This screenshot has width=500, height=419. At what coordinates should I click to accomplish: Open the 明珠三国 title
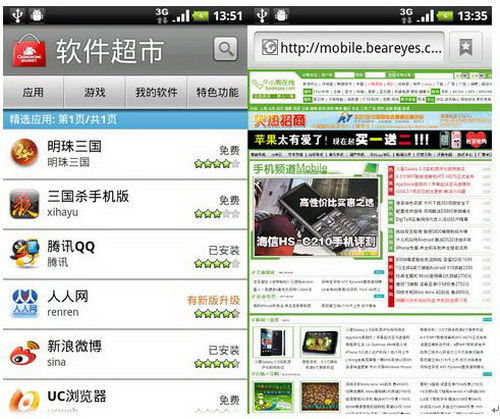[74, 146]
